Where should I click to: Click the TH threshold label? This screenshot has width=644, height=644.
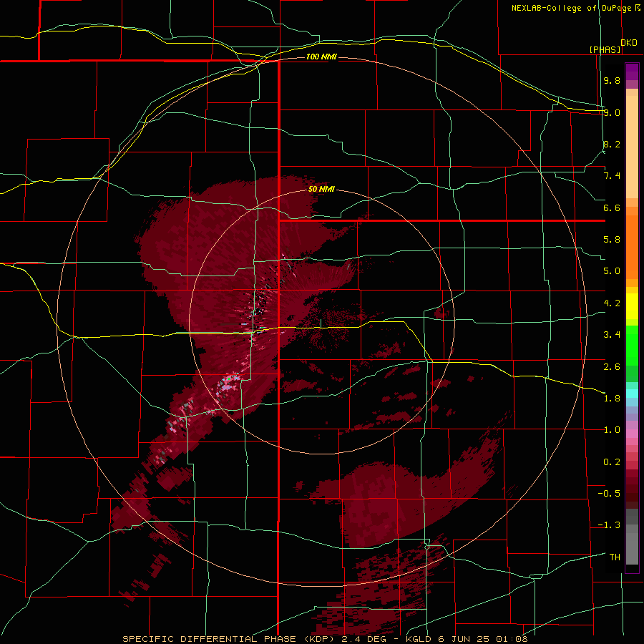615,557
